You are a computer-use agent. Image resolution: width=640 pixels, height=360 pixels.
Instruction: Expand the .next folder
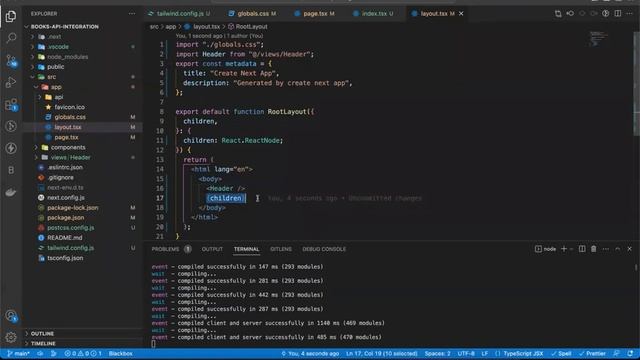point(54,37)
